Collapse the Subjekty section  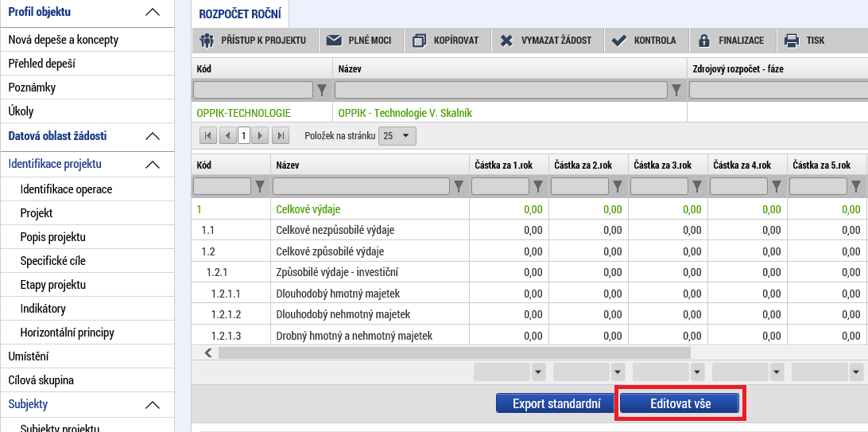(x=153, y=405)
